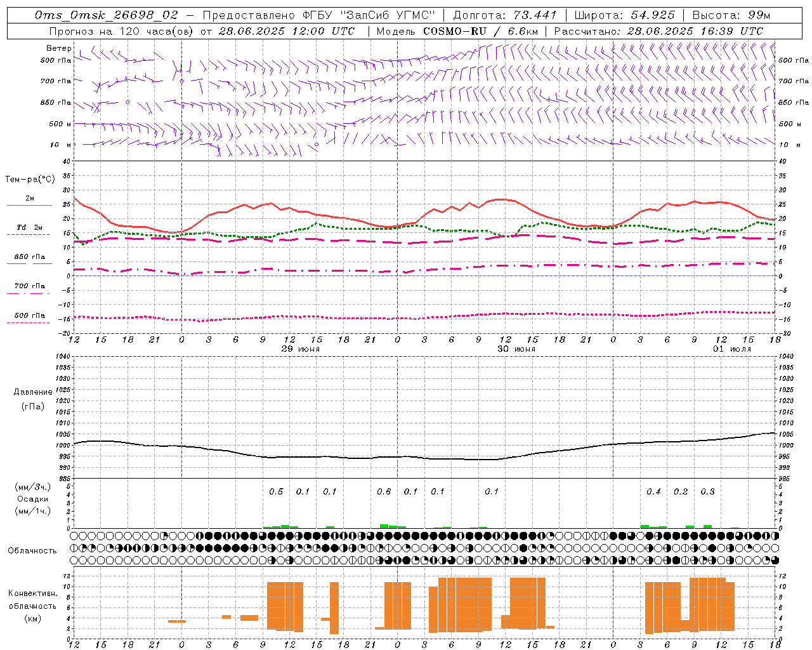
Task: Click the 29 июня date label
Action: click(x=301, y=349)
